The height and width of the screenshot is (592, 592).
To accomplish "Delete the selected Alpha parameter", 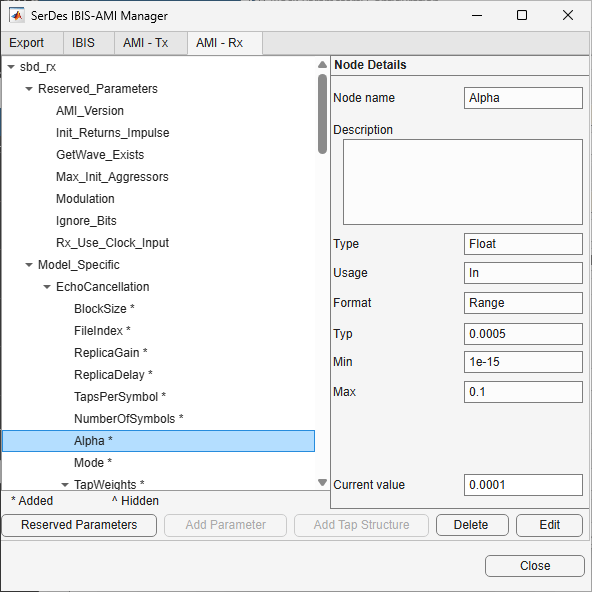I will [x=472, y=525].
